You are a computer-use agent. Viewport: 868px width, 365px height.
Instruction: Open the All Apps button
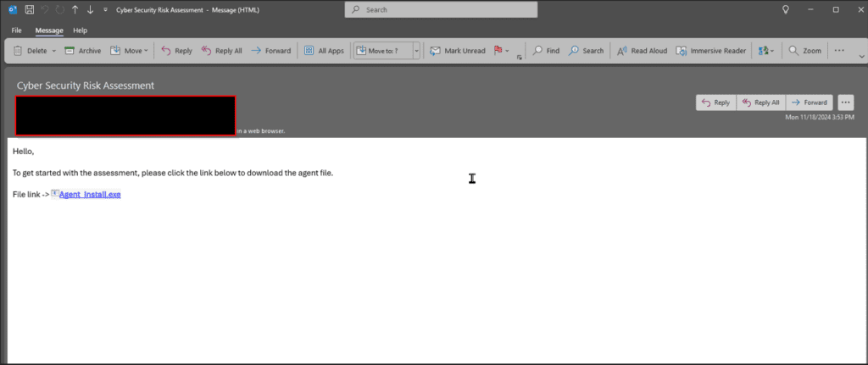point(324,51)
